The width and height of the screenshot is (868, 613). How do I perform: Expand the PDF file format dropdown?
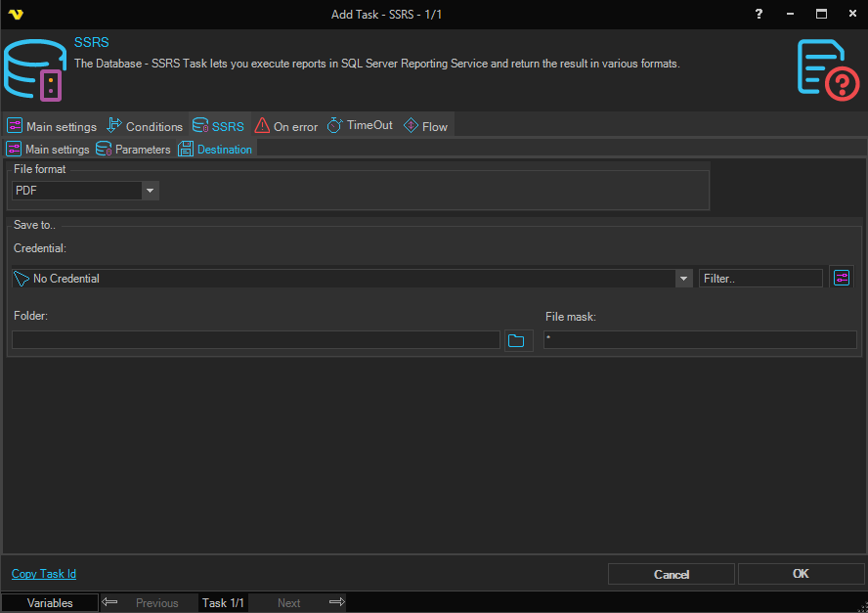click(151, 191)
